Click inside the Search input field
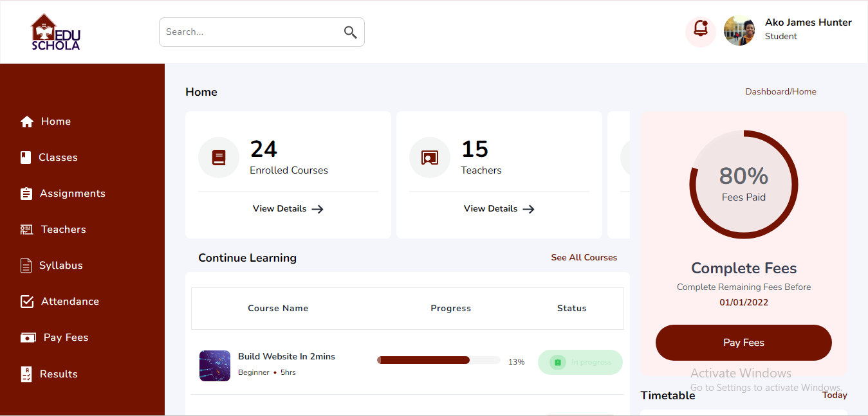 click(251, 32)
